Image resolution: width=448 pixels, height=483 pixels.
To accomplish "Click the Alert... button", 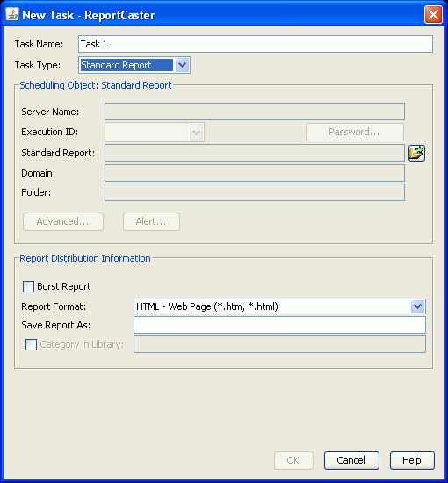I will pos(151,221).
